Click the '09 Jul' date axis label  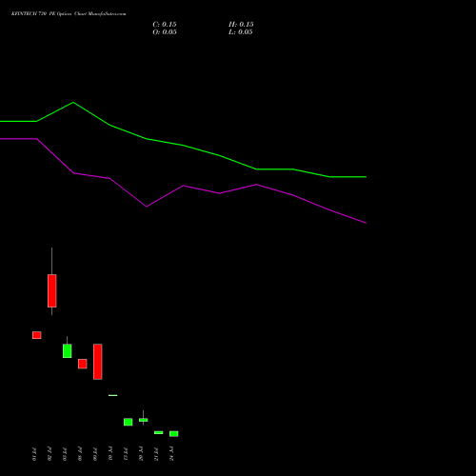[95, 454]
